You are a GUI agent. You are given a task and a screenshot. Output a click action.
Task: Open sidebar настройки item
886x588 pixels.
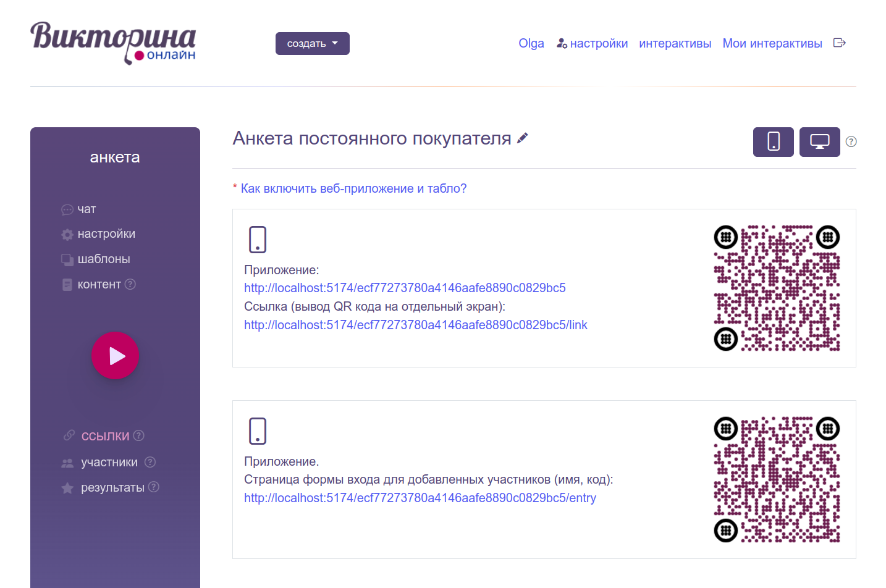pos(106,233)
